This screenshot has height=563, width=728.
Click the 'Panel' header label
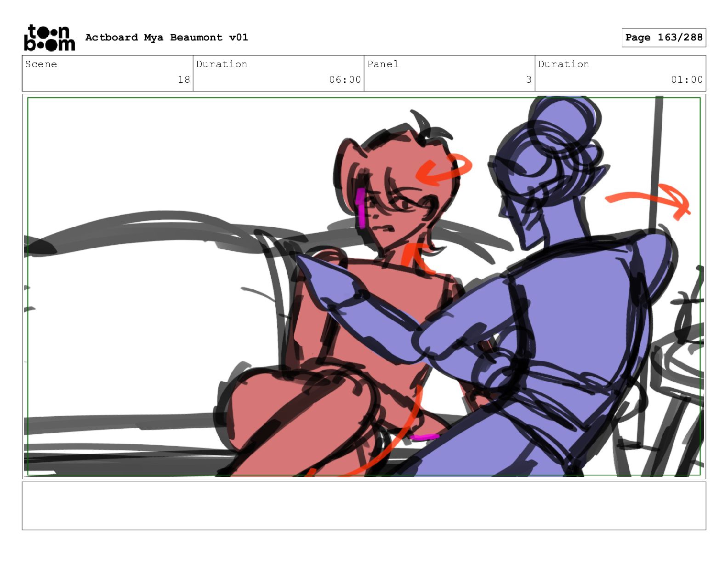383,64
